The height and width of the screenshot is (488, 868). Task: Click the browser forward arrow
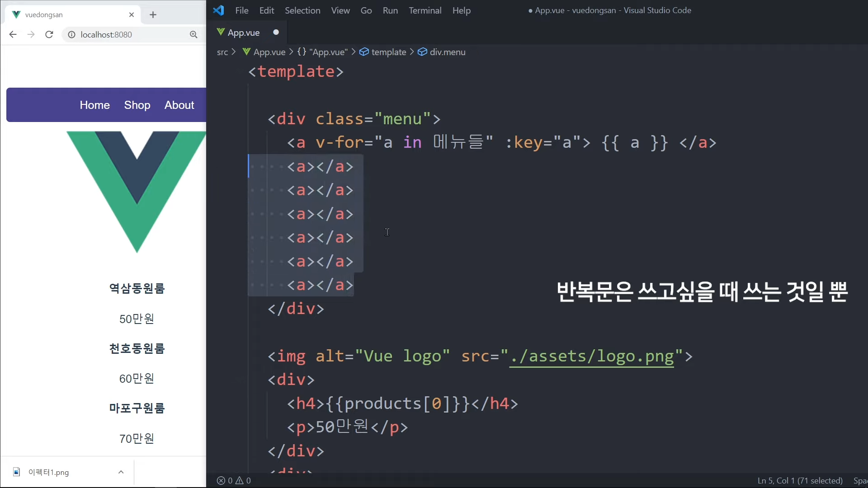click(x=31, y=34)
